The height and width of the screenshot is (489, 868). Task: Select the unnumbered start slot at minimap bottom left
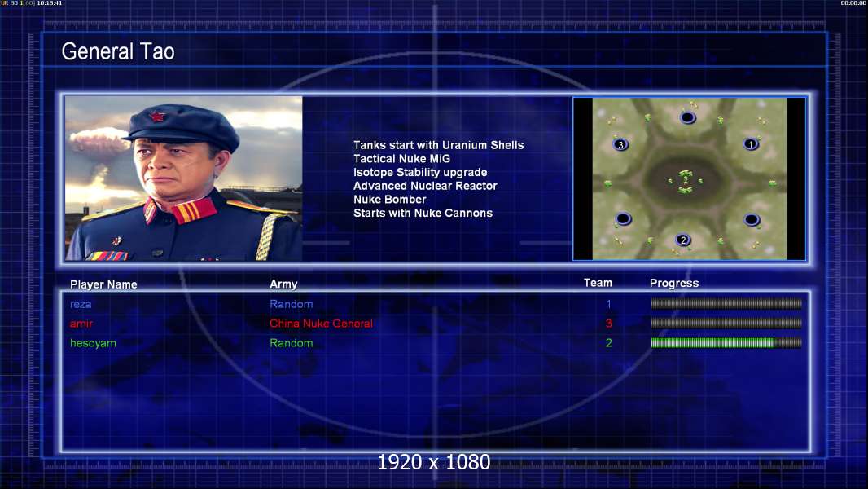coord(624,218)
